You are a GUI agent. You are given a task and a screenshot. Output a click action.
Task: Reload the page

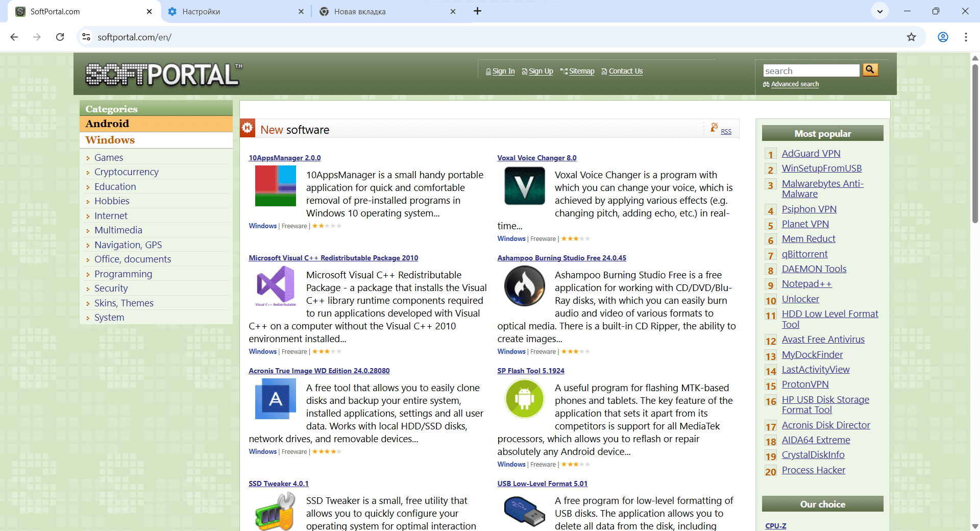pos(60,37)
